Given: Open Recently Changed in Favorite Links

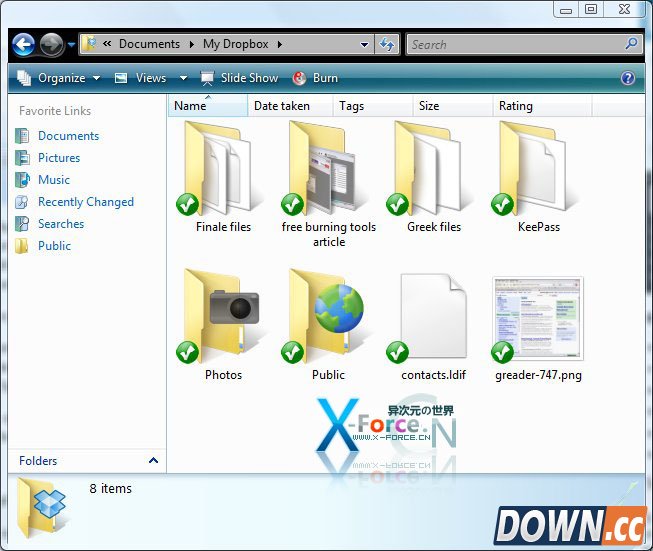Looking at the screenshot, I should point(85,202).
